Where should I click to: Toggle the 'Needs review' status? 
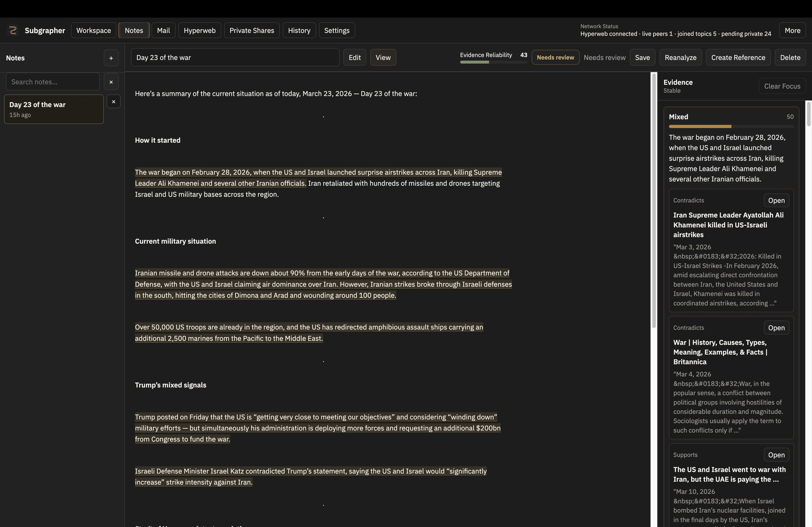556,57
